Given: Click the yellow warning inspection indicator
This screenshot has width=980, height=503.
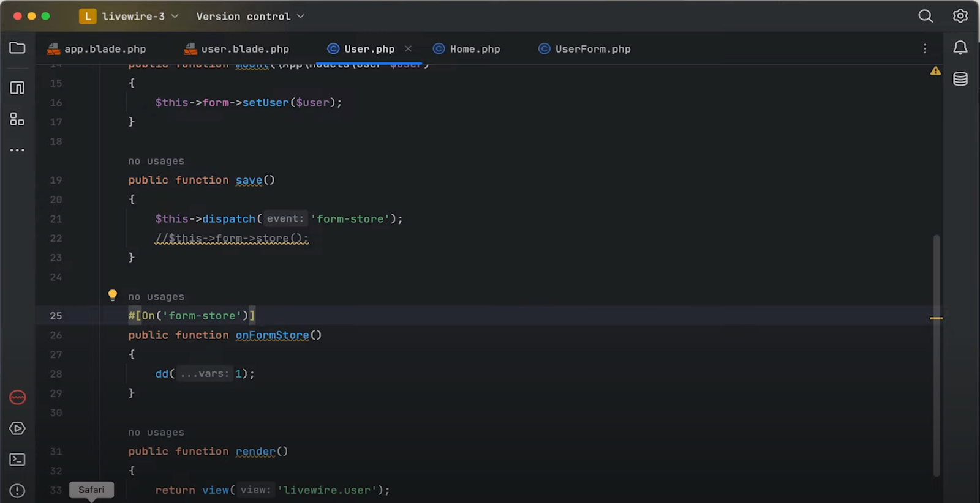Looking at the screenshot, I should tap(935, 71).
